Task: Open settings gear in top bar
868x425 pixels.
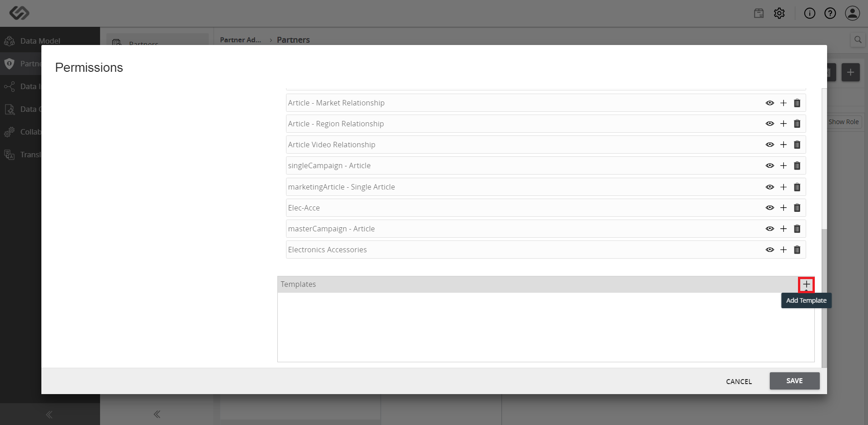Action: [x=779, y=13]
